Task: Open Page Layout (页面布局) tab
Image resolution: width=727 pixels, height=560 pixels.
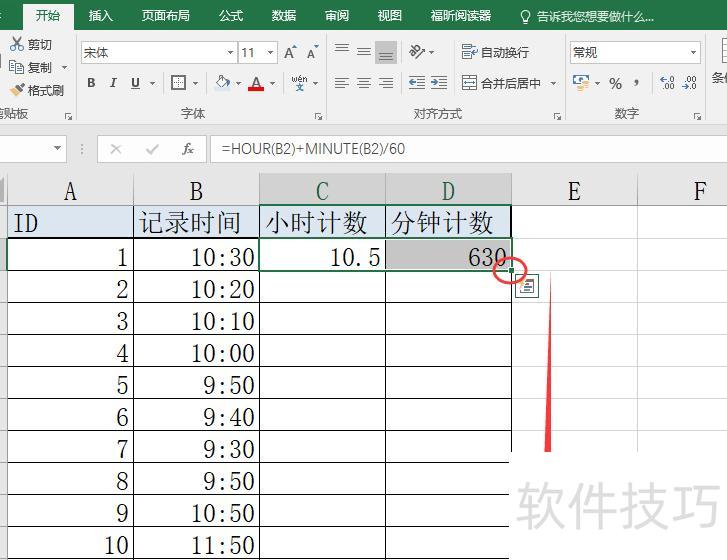Action: pyautogui.click(x=166, y=16)
